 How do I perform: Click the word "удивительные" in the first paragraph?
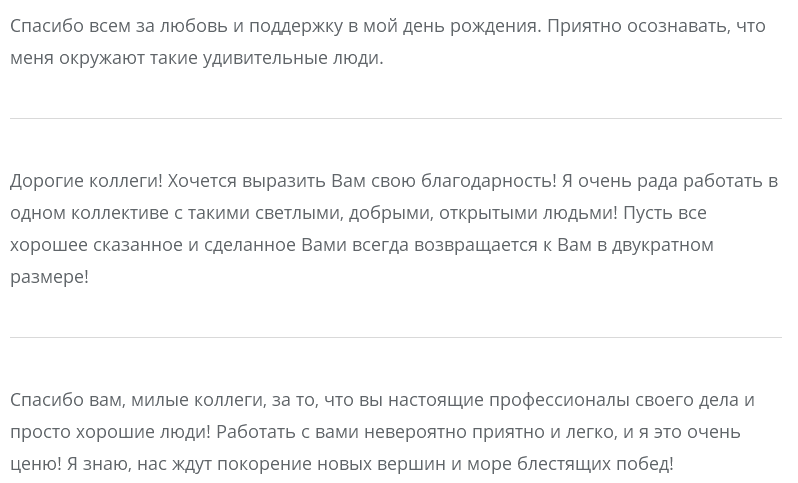pyautogui.click(x=264, y=57)
